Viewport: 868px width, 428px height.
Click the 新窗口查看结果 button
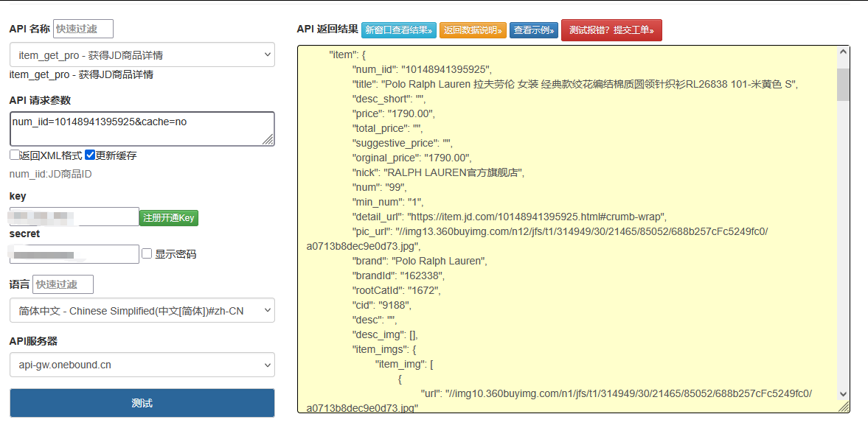(399, 32)
